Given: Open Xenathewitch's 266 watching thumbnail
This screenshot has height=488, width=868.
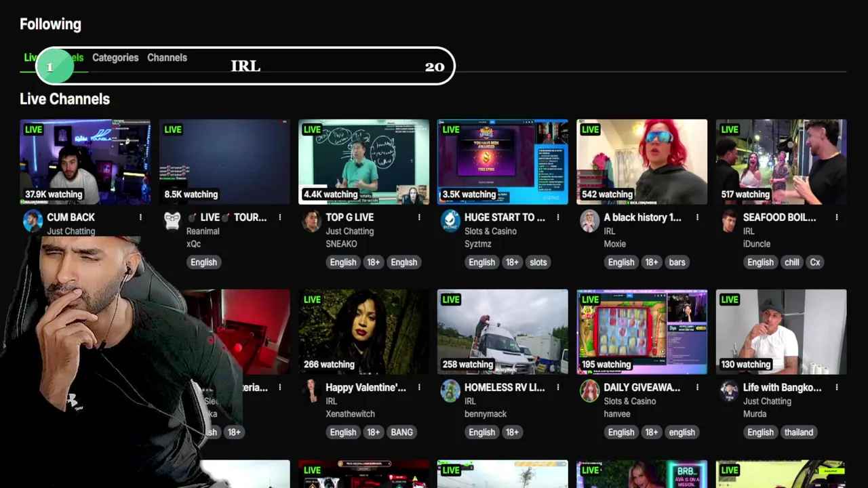Looking at the screenshot, I should (363, 331).
